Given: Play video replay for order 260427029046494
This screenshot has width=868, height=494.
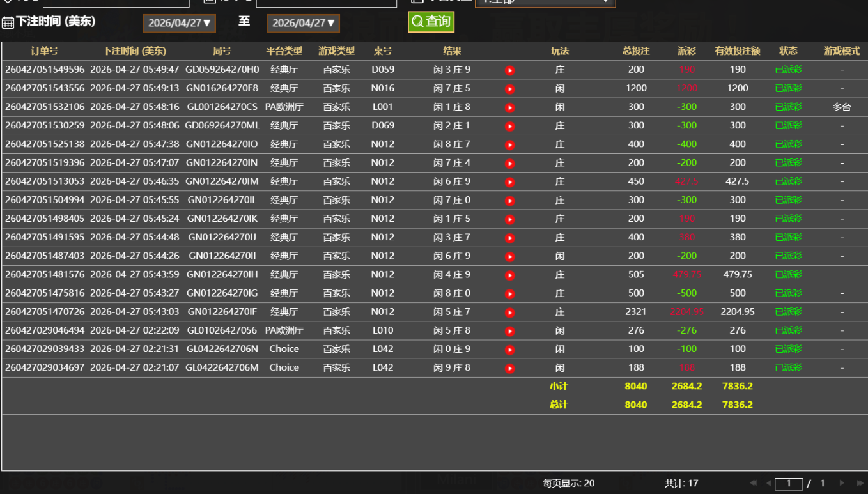Looking at the screenshot, I should click(x=509, y=331).
